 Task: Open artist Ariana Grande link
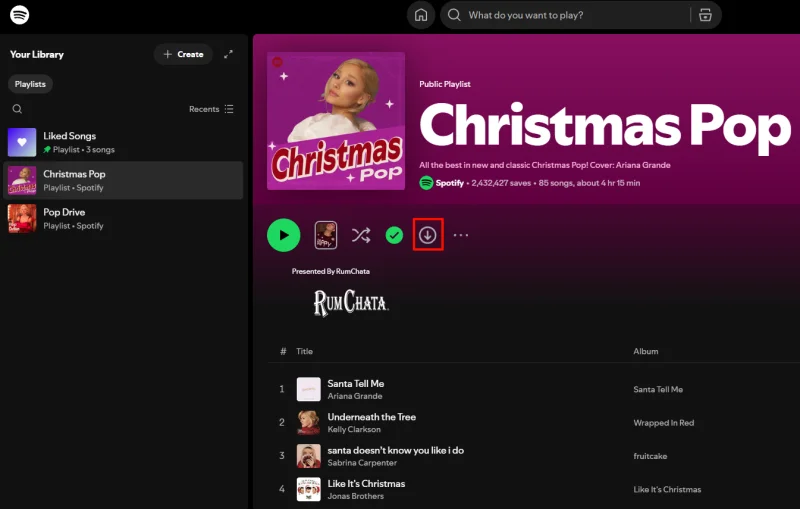355,396
